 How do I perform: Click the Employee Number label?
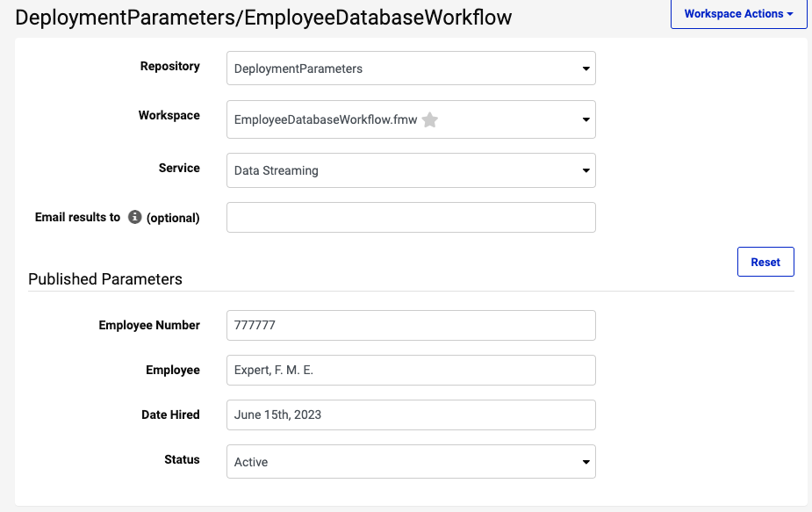(149, 325)
